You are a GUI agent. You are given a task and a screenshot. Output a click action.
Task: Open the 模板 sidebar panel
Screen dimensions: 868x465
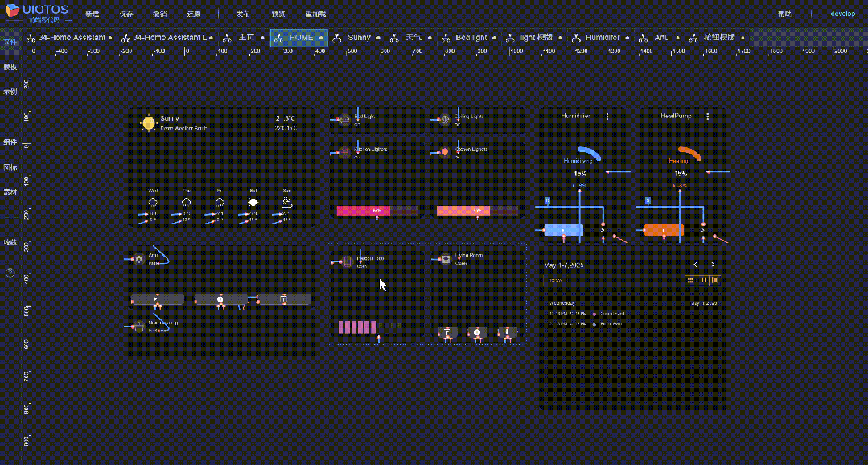10,67
